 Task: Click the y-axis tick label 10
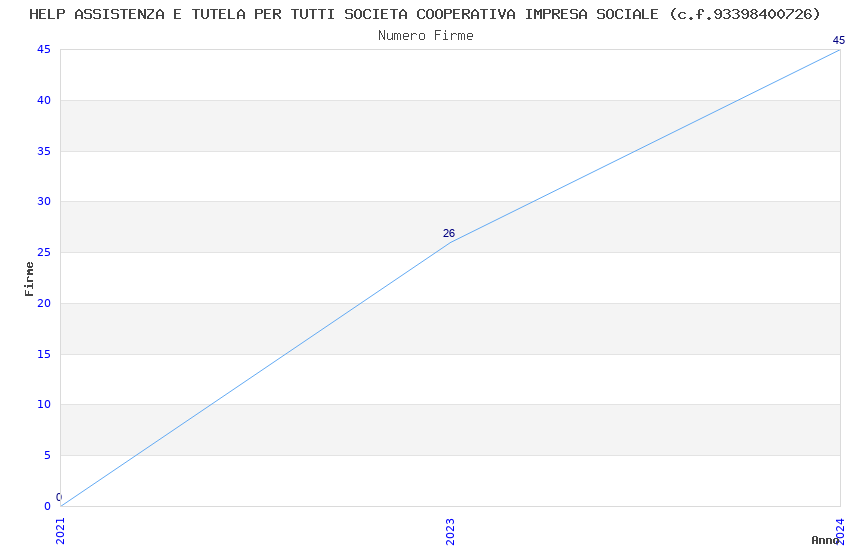coord(43,405)
